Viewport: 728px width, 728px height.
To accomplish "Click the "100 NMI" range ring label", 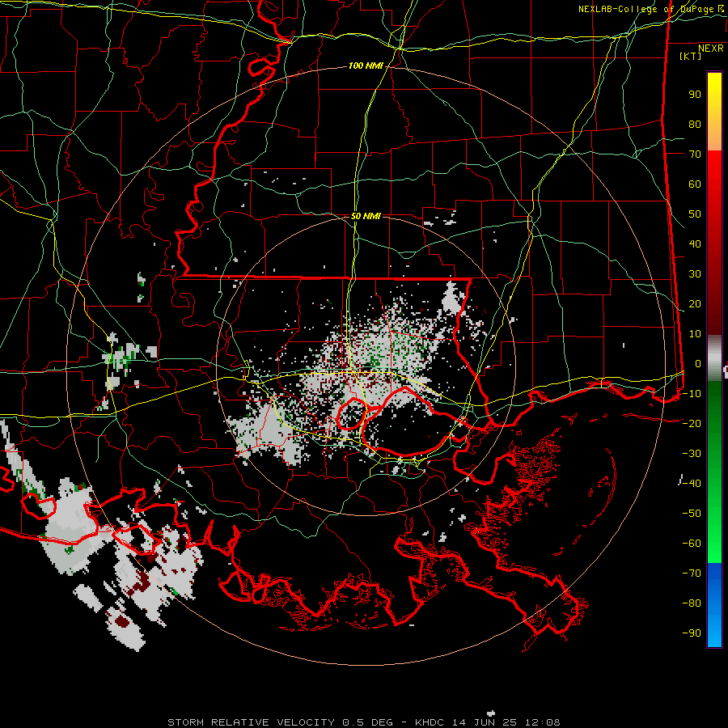I will click(x=366, y=66).
